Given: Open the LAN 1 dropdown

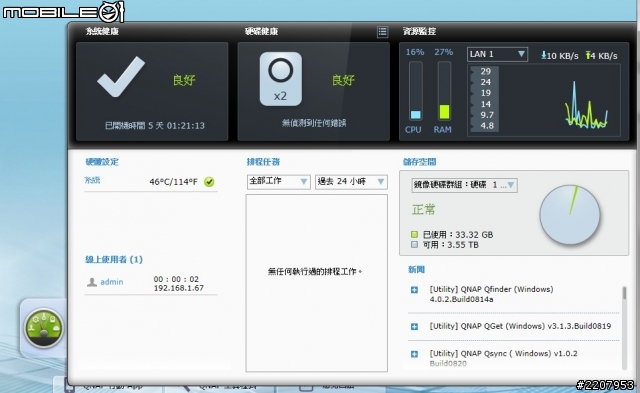Looking at the screenshot, I should [x=497, y=54].
